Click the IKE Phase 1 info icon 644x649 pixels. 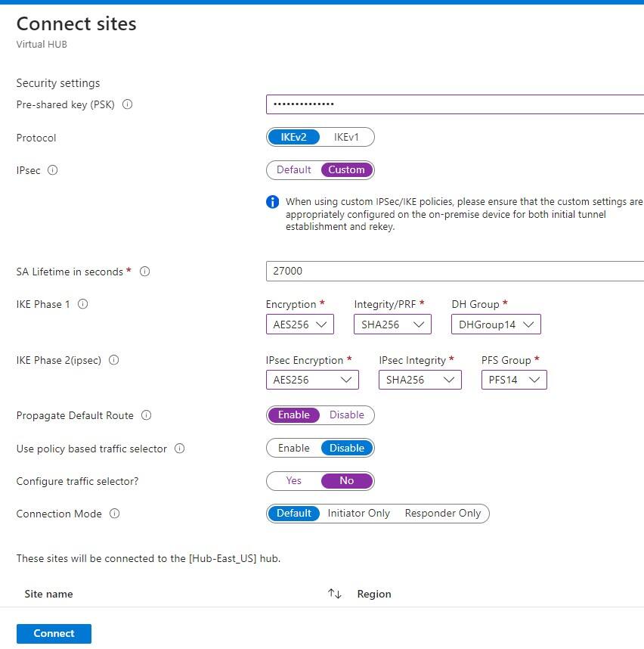83,304
